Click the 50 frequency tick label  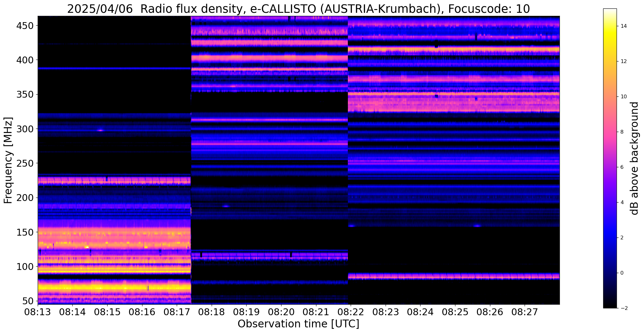coord(28,301)
